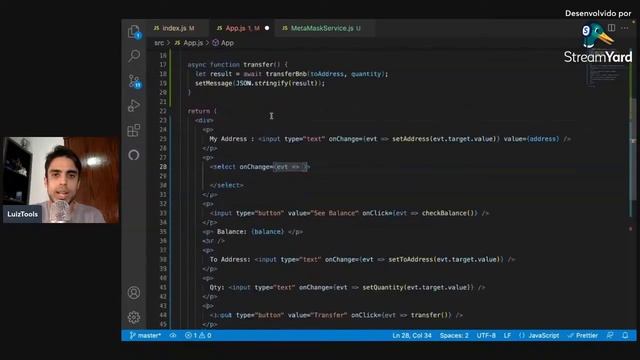
Task: Click the App symbol breadcrumb
Action: point(223,43)
